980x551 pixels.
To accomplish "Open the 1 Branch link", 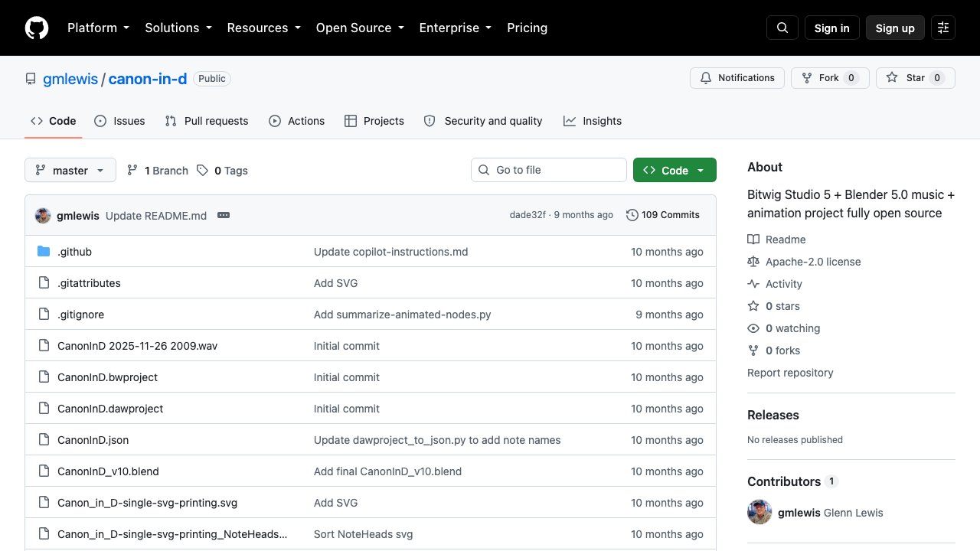I will click(x=158, y=170).
